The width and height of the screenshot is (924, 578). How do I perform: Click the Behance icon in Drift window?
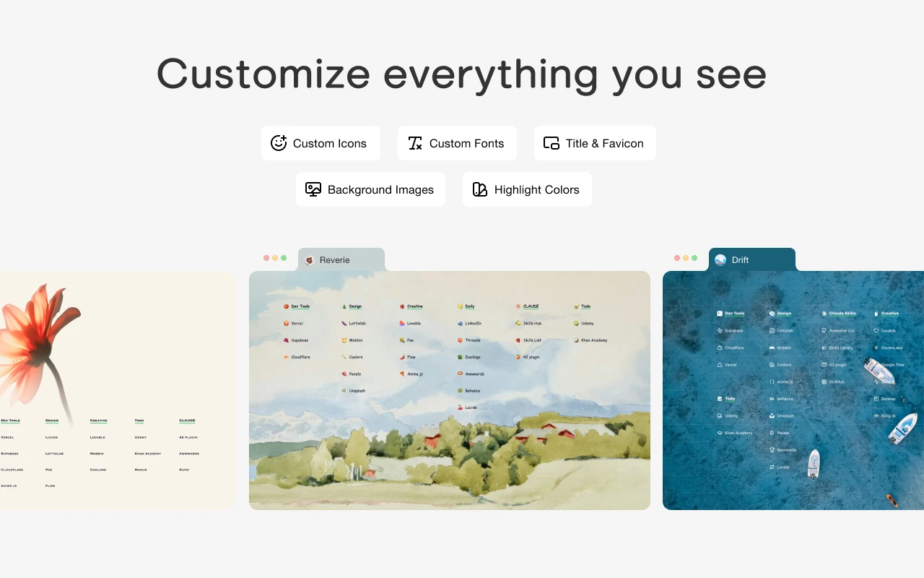tap(772, 399)
